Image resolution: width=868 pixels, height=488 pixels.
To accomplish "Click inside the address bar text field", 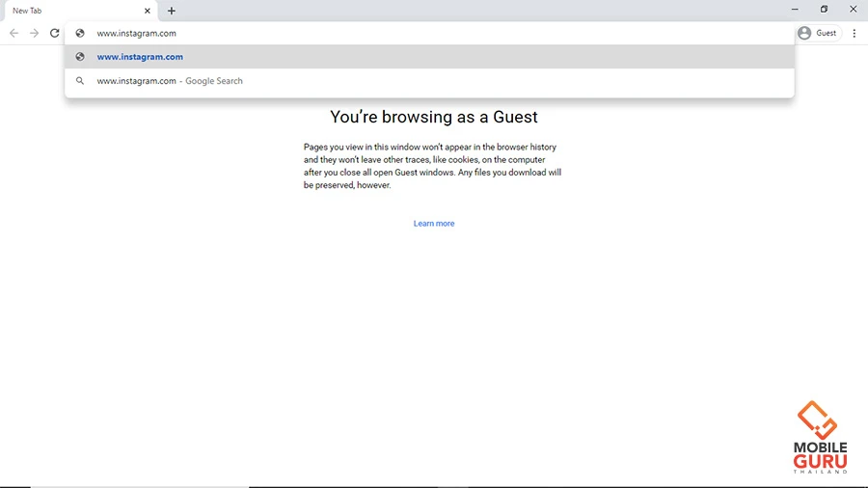I will point(434,33).
